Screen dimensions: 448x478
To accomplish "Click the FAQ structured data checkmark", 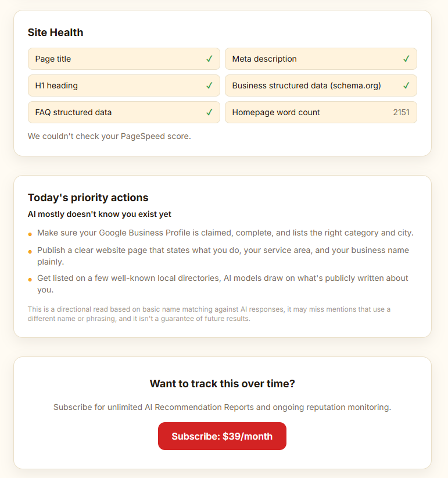I will click(x=209, y=112).
